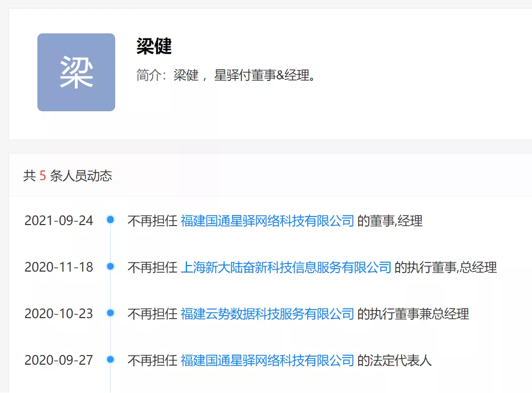The width and height of the screenshot is (532, 393).
Task: Click the 共5条人员动态 section header
Action: (x=68, y=176)
